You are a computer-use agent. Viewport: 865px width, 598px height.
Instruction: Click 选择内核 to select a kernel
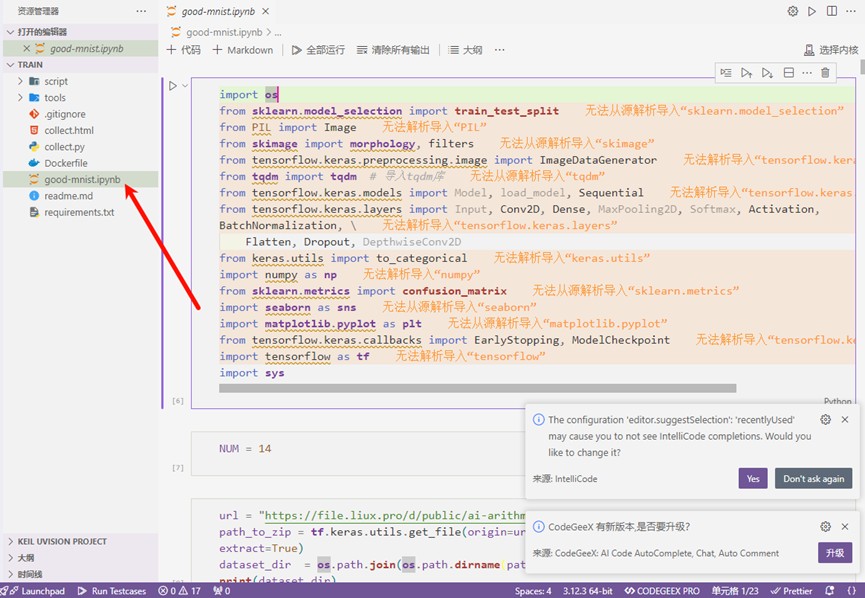pos(831,50)
